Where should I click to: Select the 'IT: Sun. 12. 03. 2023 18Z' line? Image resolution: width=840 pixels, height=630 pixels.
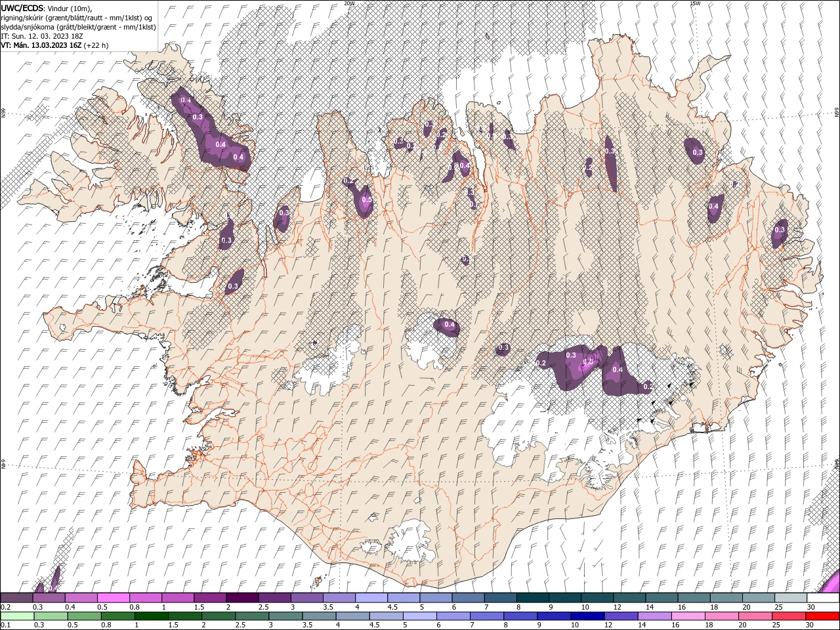42,36
